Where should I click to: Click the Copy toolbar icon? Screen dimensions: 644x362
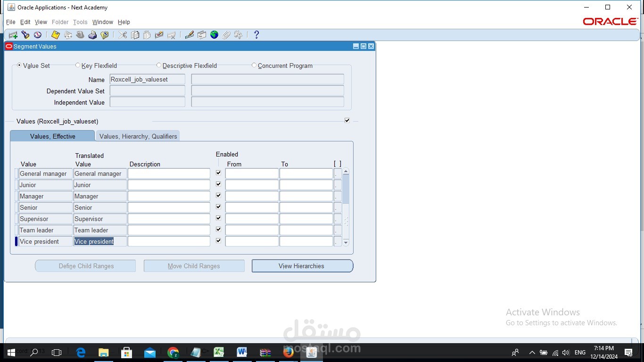[x=135, y=35]
